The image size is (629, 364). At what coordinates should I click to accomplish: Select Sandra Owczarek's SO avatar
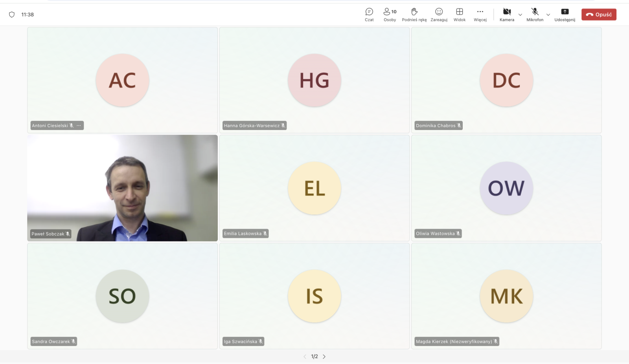[122, 296]
